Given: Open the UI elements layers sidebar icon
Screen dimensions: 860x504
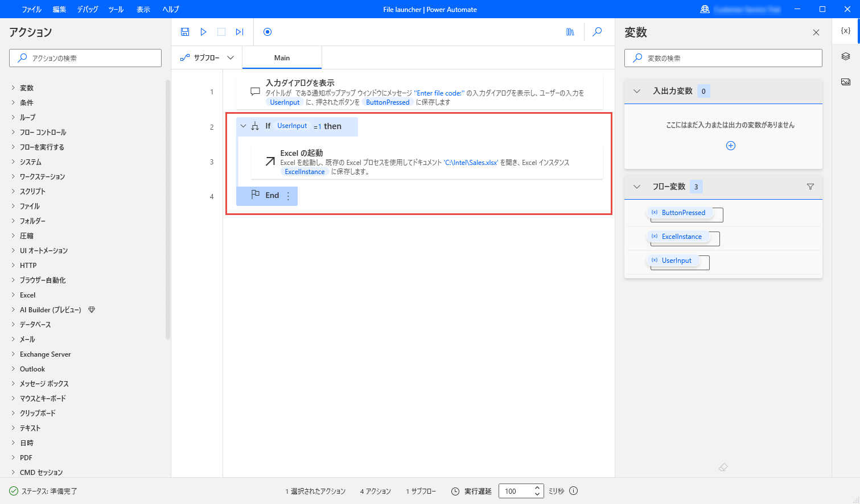Looking at the screenshot, I should tap(846, 56).
